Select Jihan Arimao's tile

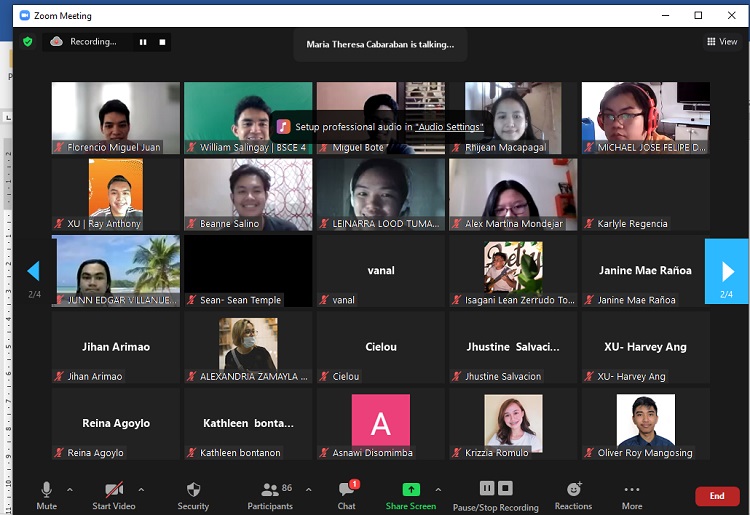tap(116, 348)
